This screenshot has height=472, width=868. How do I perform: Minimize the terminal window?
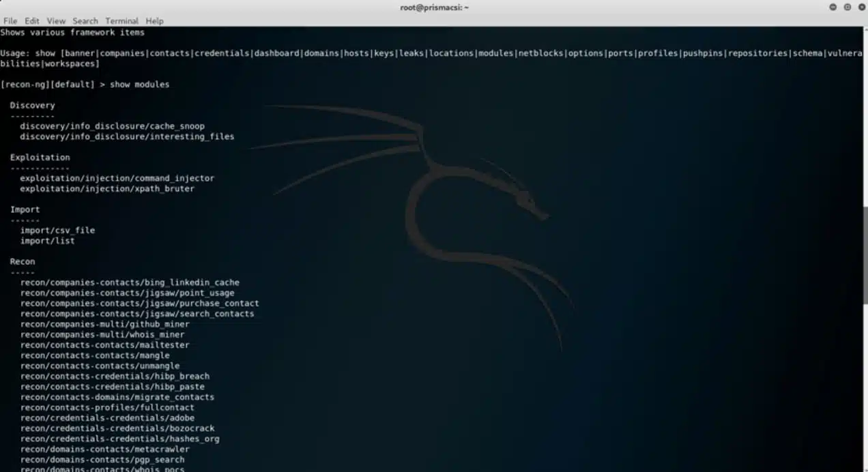[x=833, y=8]
